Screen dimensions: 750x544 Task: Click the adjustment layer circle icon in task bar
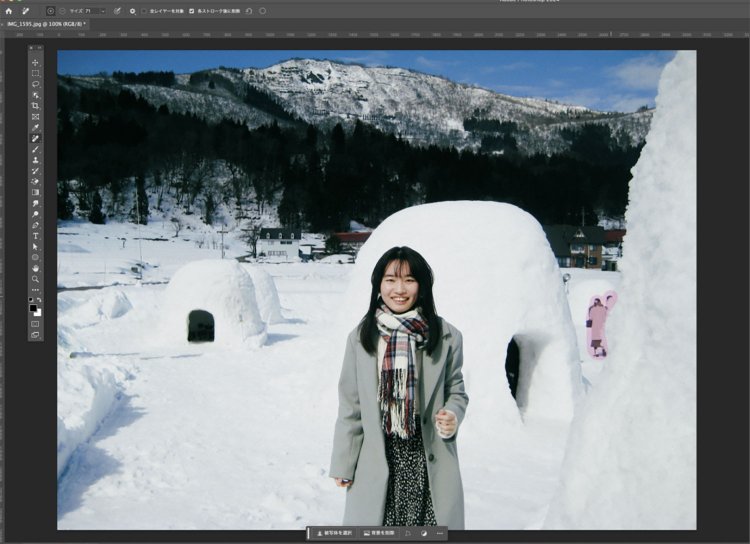click(424, 533)
